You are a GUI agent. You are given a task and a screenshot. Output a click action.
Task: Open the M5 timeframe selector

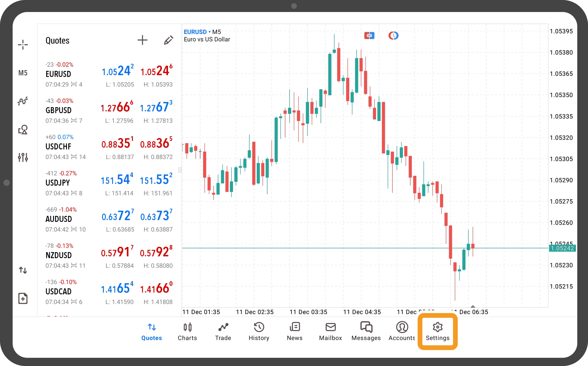coord(23,73)
